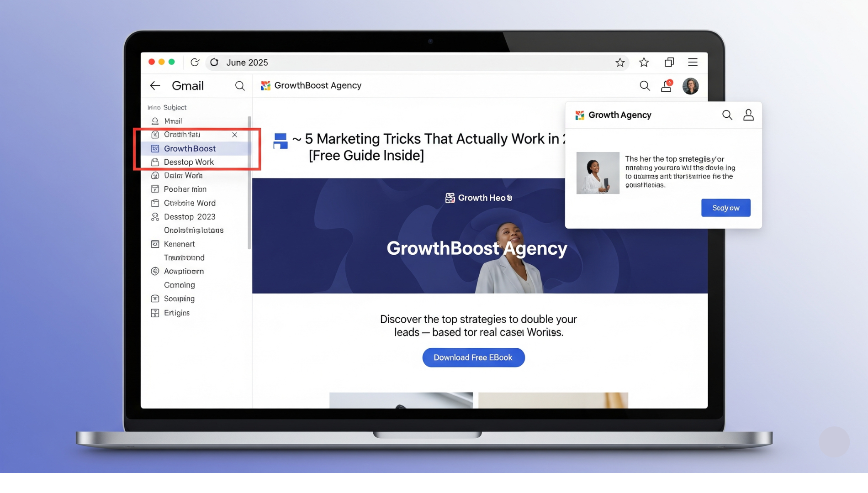The image size is (868, 493).
Task: Click the search icon in Growth Agency popup
Action: click(727, 115)
